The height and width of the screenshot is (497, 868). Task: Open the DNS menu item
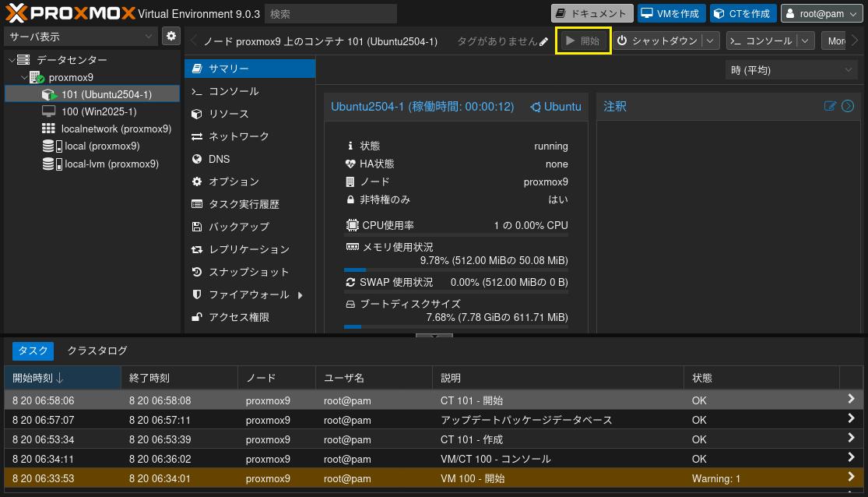pyautogui.click(x=250, y=159)
